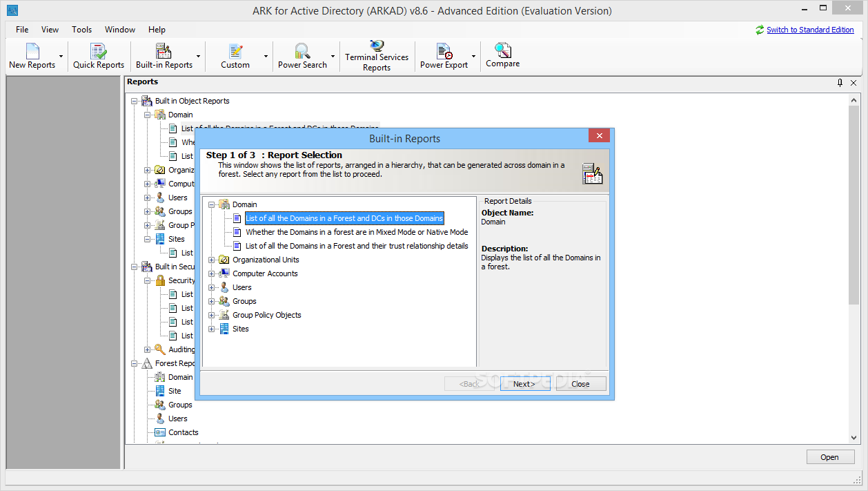Select mixed mode or native mode report
Screen dimensions: 868x491
(x=357, y=232)
